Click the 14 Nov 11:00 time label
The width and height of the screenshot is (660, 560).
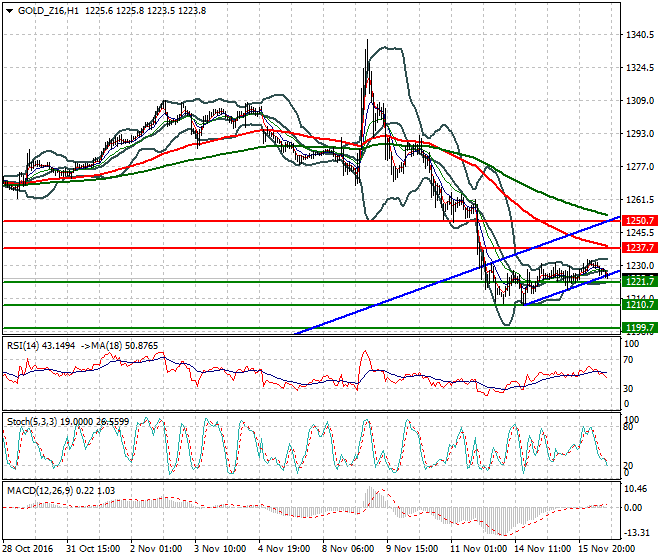[x=543, y=549]
